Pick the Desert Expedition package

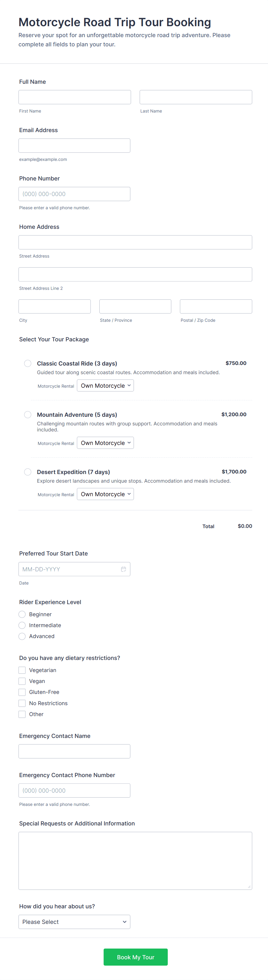28,472
